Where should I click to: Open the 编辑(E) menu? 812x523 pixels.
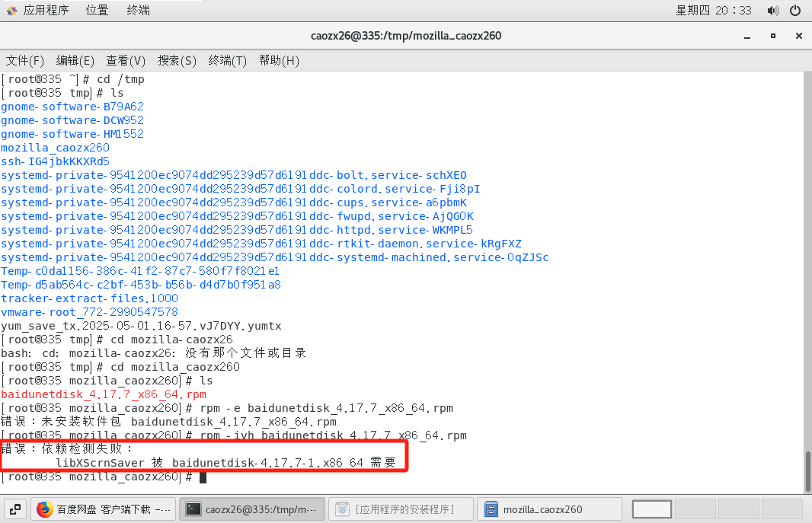click(75, 61)
